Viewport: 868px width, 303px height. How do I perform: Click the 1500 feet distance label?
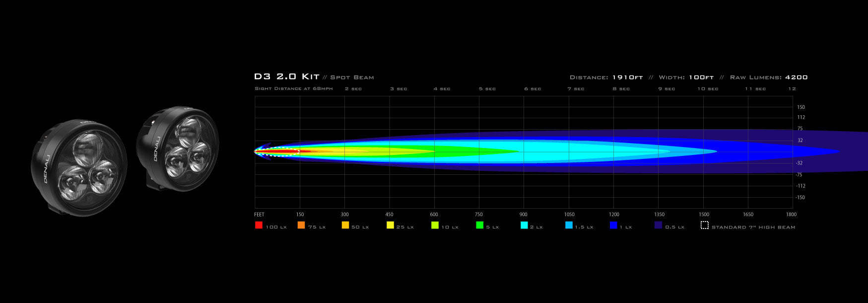click(704, 215)
